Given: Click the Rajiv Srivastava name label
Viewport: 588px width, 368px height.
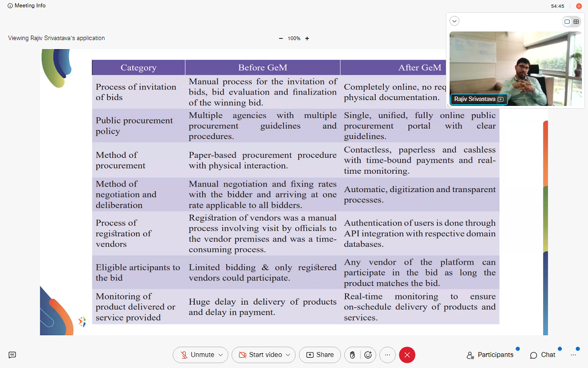Looking at the screenshot, I should coord(479,99).
